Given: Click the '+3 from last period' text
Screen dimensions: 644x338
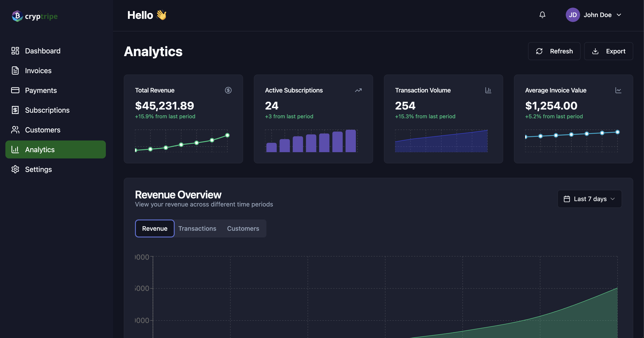Looking at the screenshot, I should coord(289,116).
